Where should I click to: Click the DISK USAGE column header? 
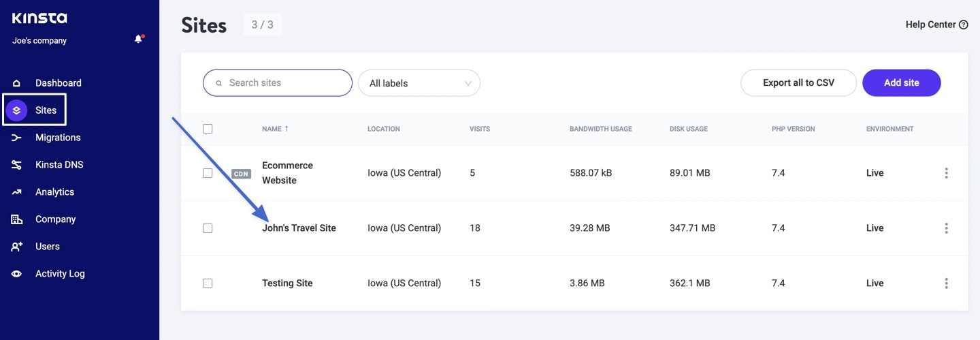tap(689, 129)
